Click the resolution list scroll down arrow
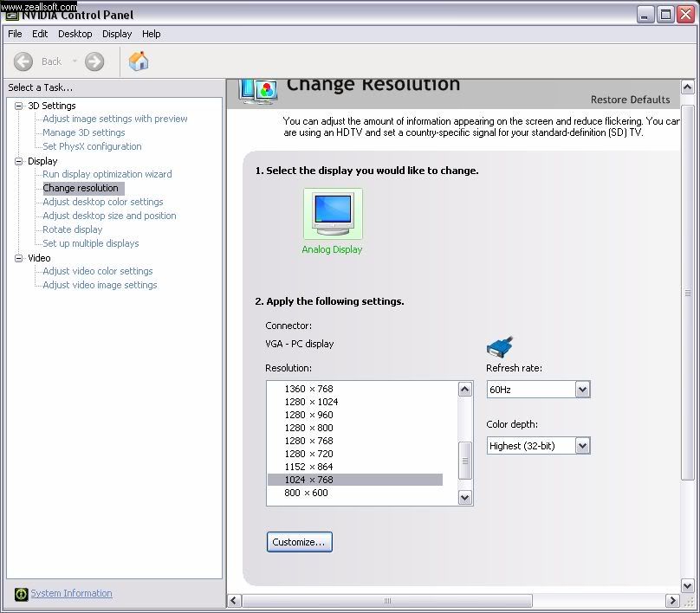The height and width of the screenshot is (613, 700). coord(464,498)
